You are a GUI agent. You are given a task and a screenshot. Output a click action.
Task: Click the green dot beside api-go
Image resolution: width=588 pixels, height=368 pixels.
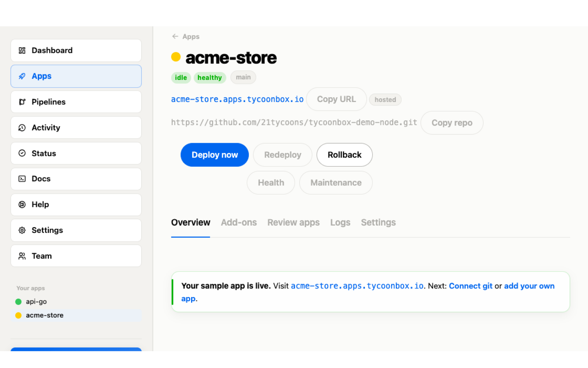(18, 302)
